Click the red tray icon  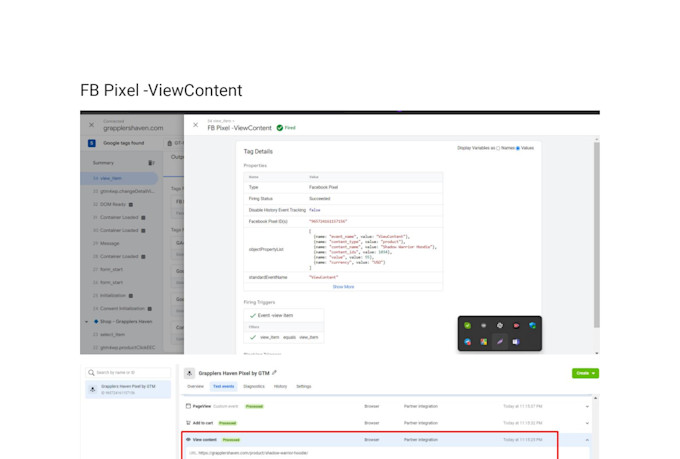coord(516,325)
